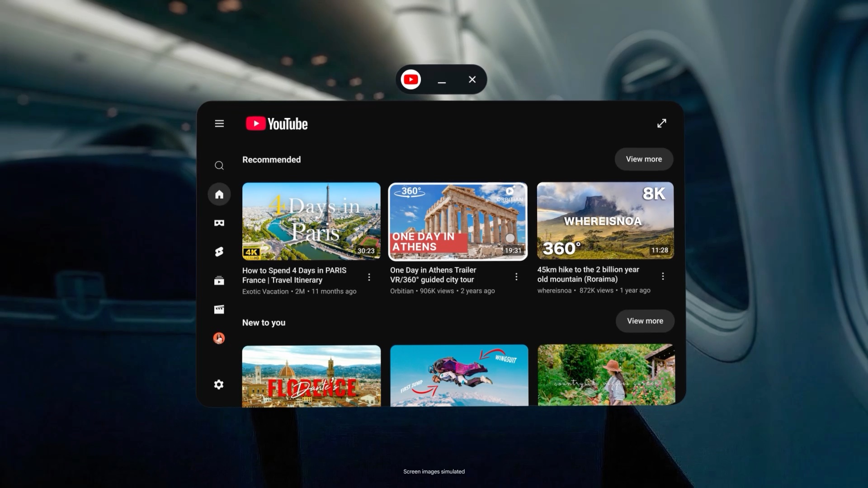This screenshot has width=868, height=488.
Task: Open YouTube search
Action: (x=219, y=165)
